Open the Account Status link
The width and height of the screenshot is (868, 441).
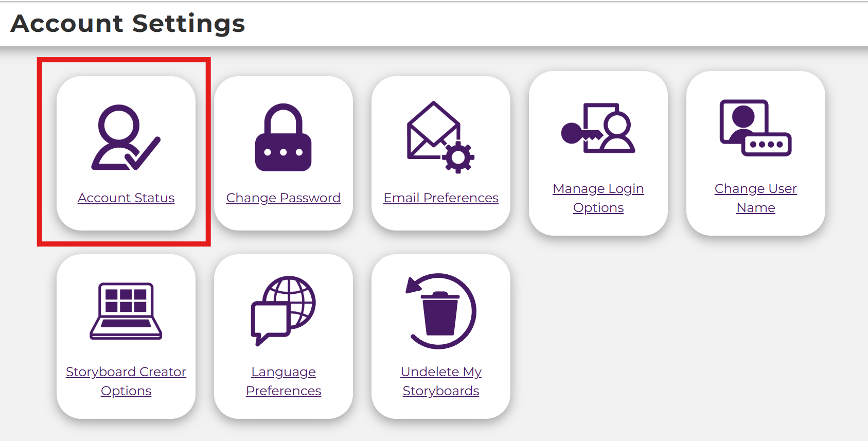(126, 198)
